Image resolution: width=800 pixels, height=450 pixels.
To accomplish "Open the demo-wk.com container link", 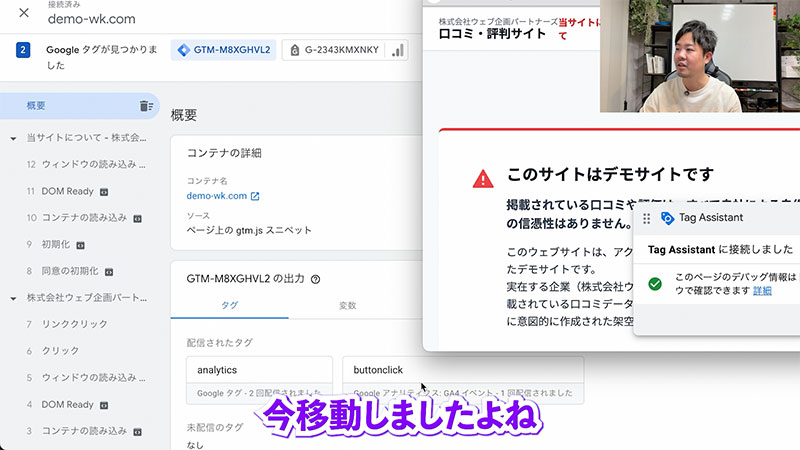I will [x=217, y=196].
